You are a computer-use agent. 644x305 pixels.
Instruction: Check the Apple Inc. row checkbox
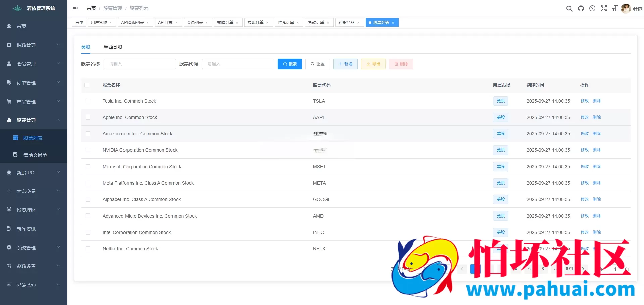click(x=88, y=117)
